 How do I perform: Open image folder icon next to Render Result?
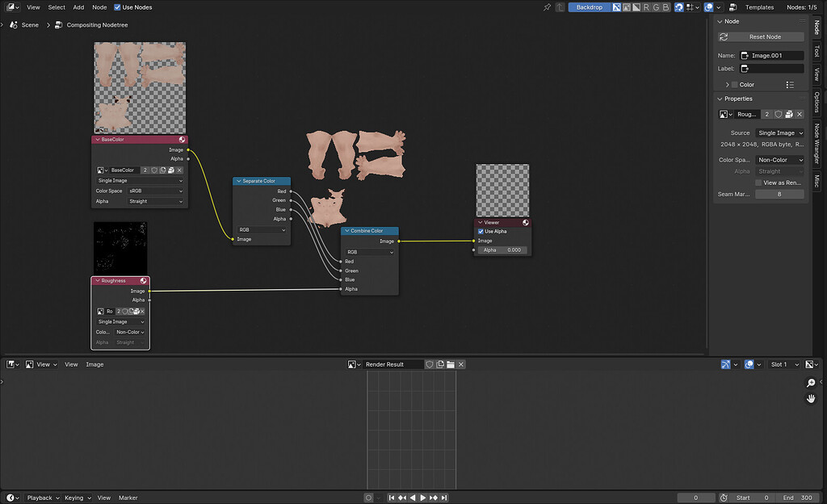[451, 364]
